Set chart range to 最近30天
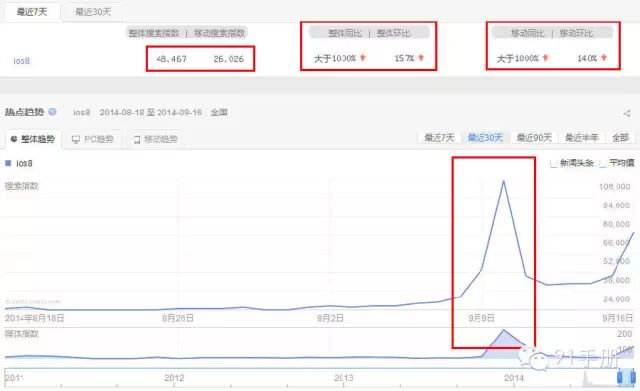 point(485,138)
